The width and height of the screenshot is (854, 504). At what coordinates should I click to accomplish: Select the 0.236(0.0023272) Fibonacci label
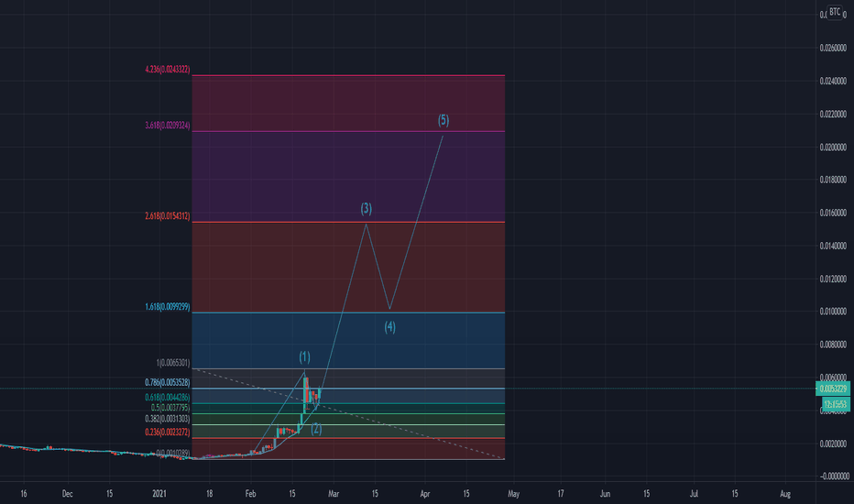coord(168,433)
